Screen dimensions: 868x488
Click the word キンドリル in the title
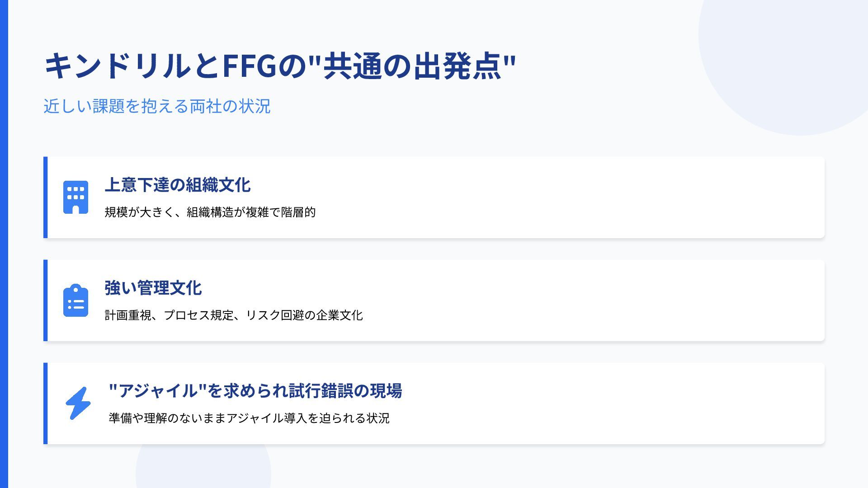[118, 66]
